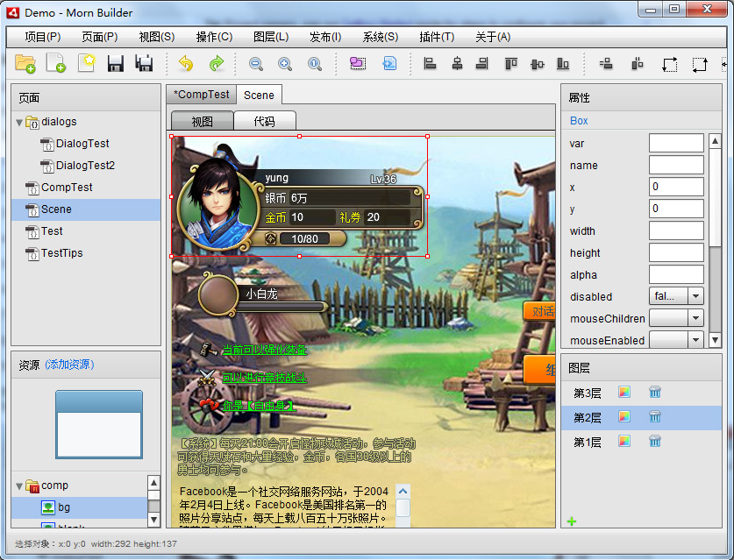The height and width of the screenshot is (560, 734).
Task: Click the rotate clockwise frame icon
Action: tap(669, 64)
